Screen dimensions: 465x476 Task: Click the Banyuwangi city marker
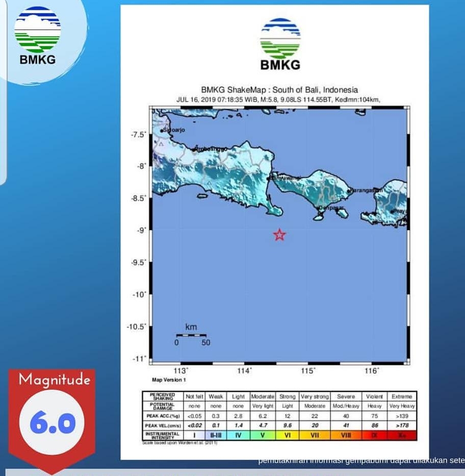[269, 178]
